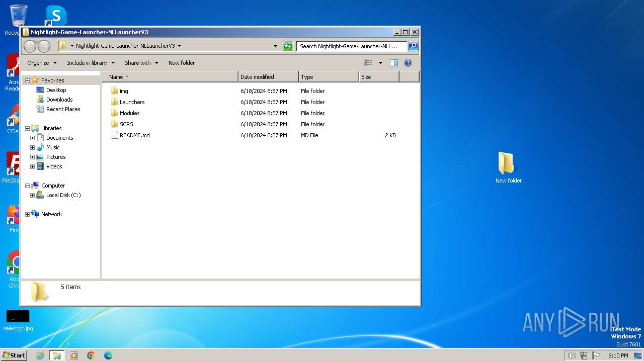
Task: Click the Back navigation arrow button
Action: point(30,46)
